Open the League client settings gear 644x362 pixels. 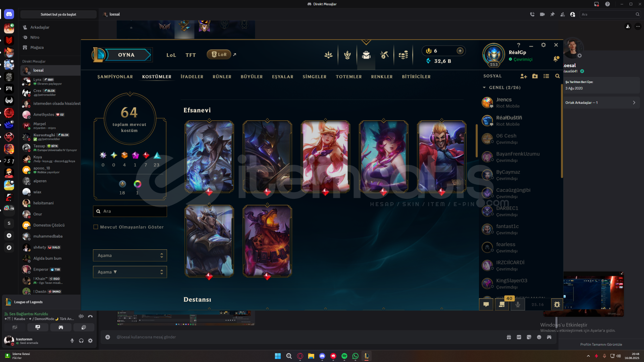[543, 45]
